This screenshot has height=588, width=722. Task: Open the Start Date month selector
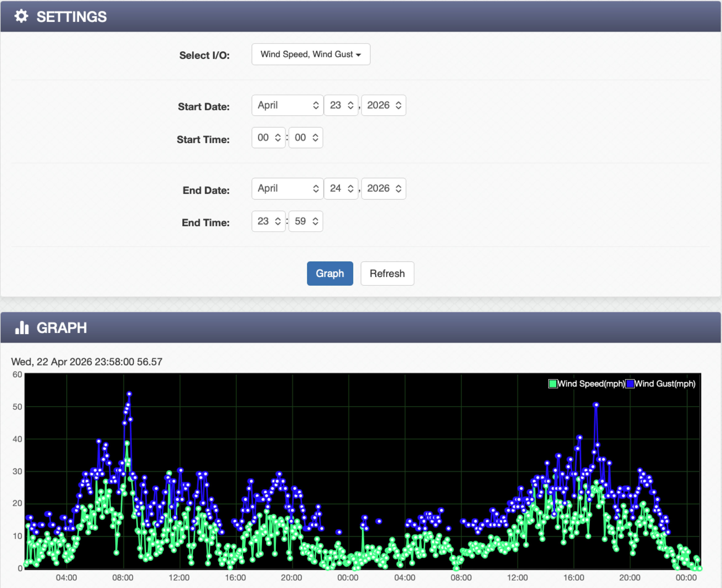click(x=288, y=105)
